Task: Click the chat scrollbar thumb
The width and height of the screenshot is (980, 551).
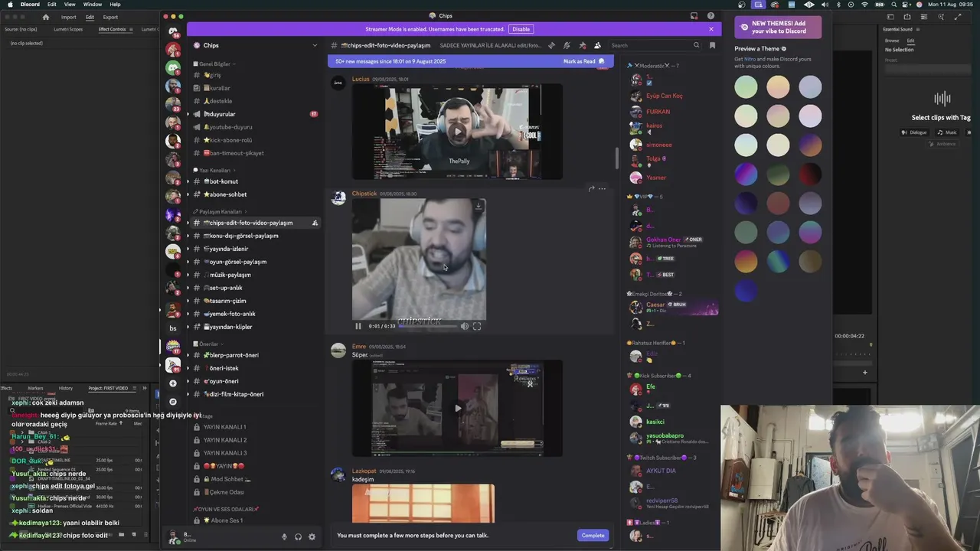Action: [617, 158]
